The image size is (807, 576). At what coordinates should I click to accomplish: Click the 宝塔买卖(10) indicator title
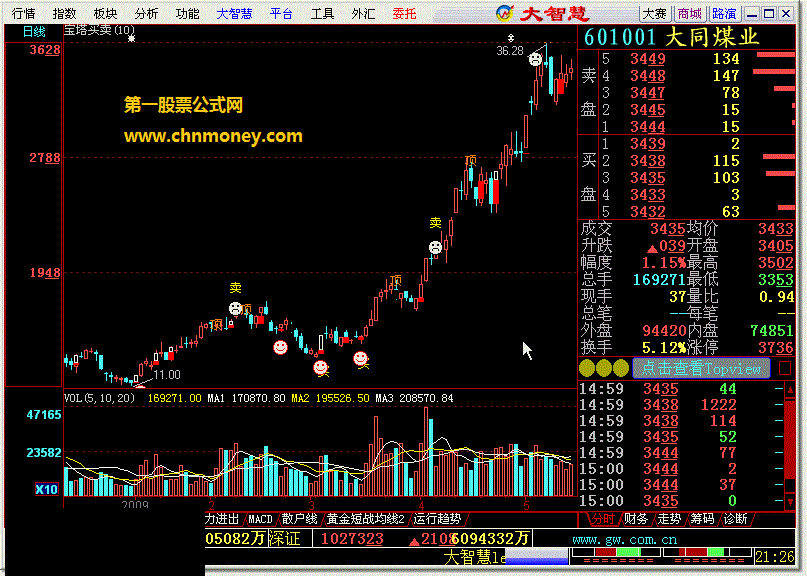(x=99, y=30)
